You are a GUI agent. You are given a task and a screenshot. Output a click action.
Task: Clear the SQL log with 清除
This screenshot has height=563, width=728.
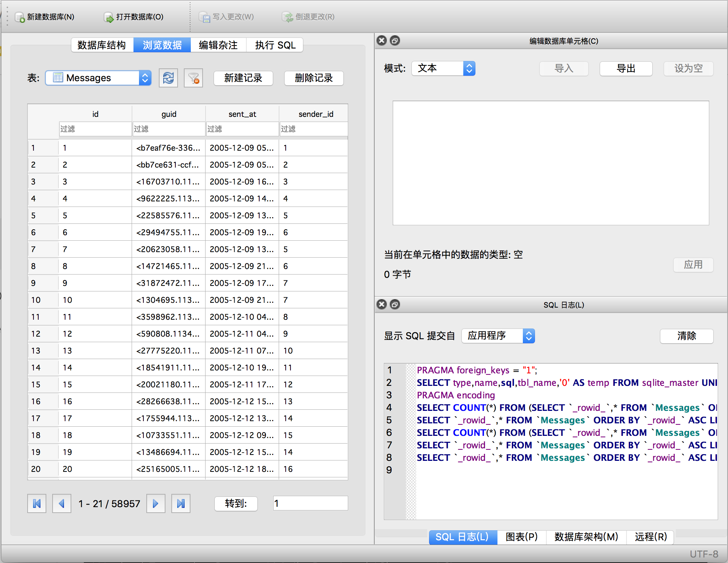tap(686, 336)
